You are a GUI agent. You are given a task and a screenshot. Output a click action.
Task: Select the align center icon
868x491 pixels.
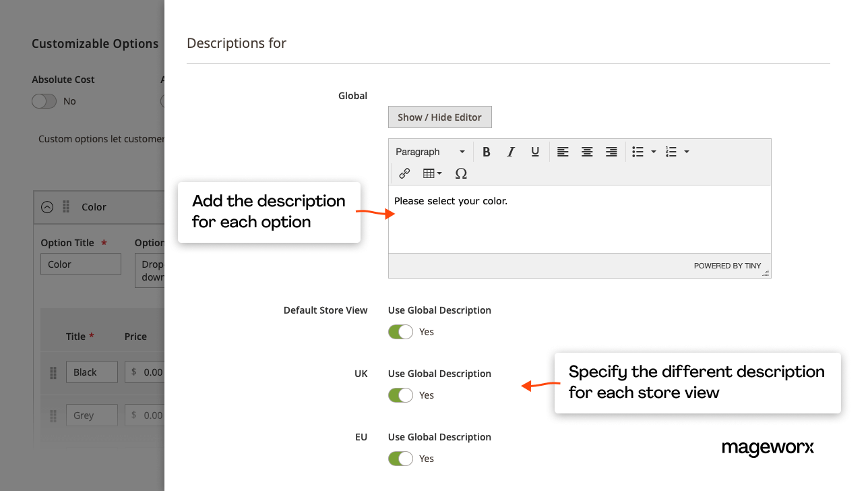coord(587,151)
